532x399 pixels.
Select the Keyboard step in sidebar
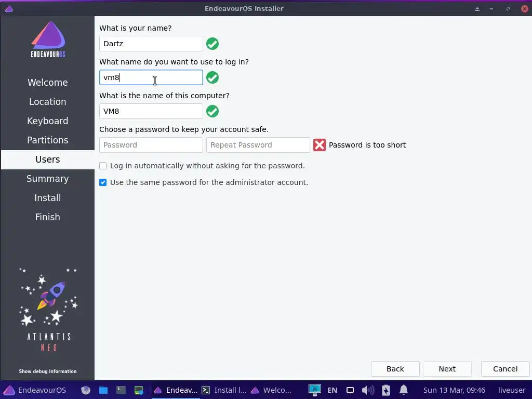tap(47, 121)
